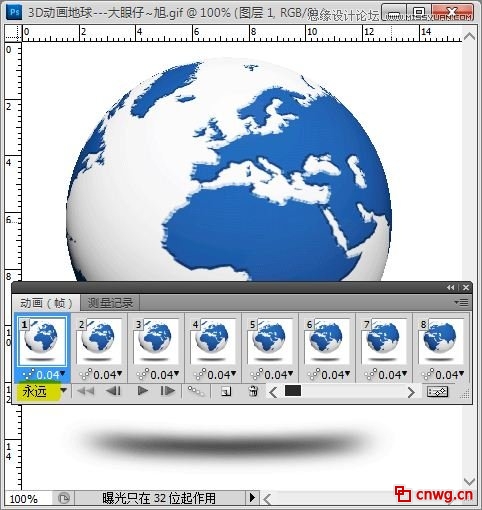Open frame 6 delay time dropdown
482x510 pixels.
click(347, 374)
